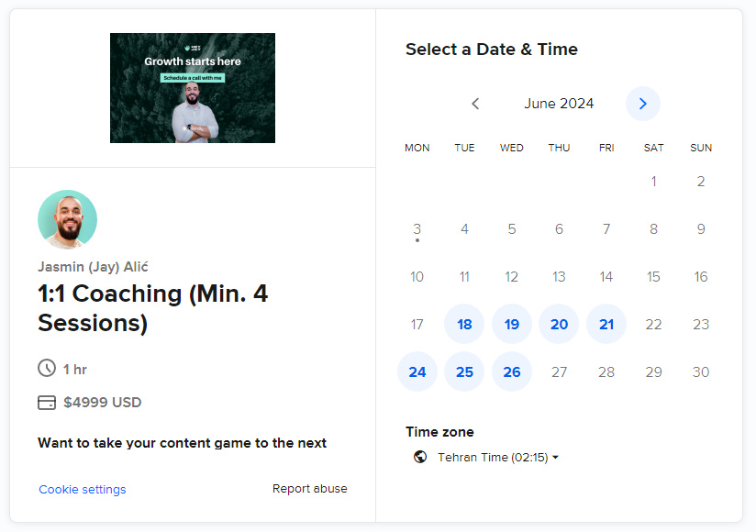
Task: Select June 24 on the calendar
Action: coord(417,371)
